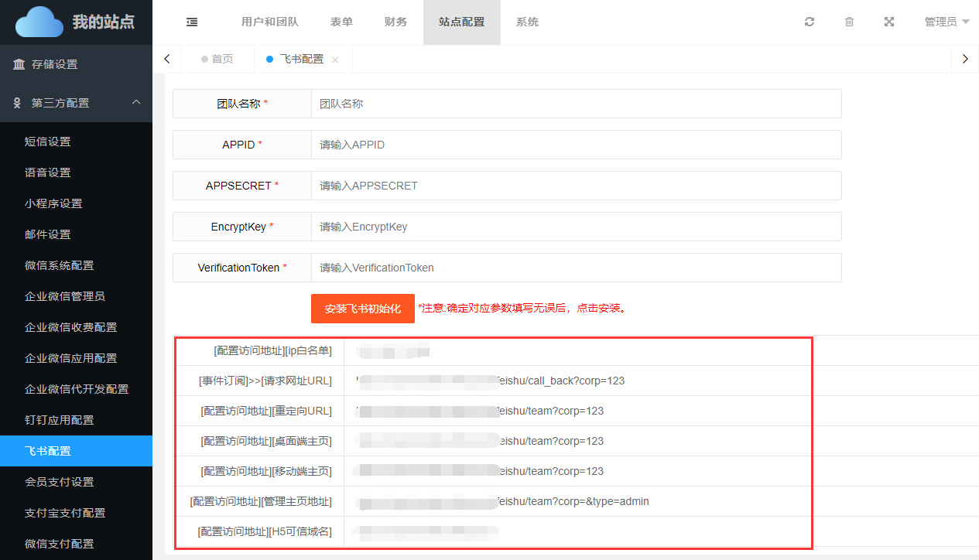The width and height of the screenshot is (979, 560).
Task: Open the 管理员 dropdown menu
Action: [x=946, y=22]
